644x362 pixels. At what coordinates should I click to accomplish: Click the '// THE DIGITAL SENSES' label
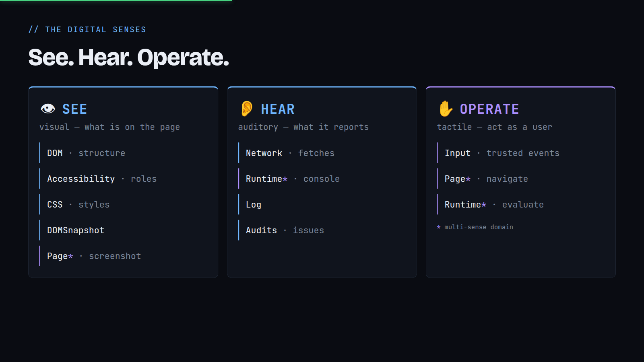[x=87, y=29]
